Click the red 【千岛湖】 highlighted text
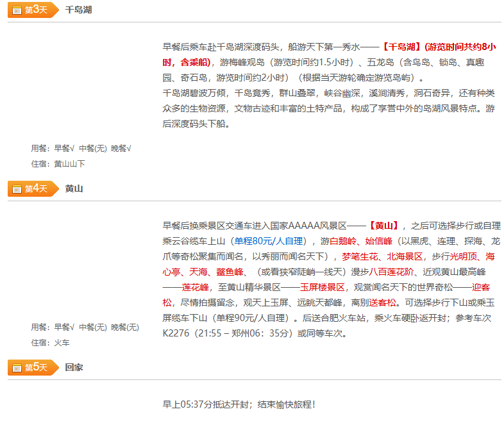This screenshot has width=504, height=448. point(401,47)
